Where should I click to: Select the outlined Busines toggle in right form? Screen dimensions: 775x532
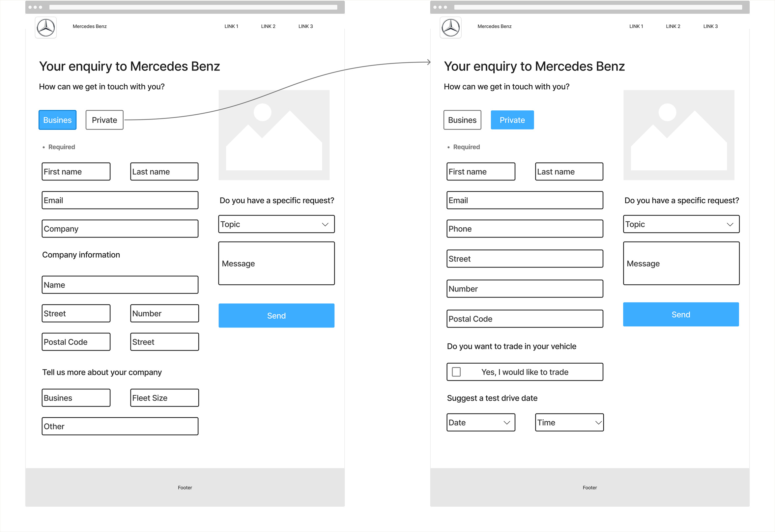coord(462,120)
